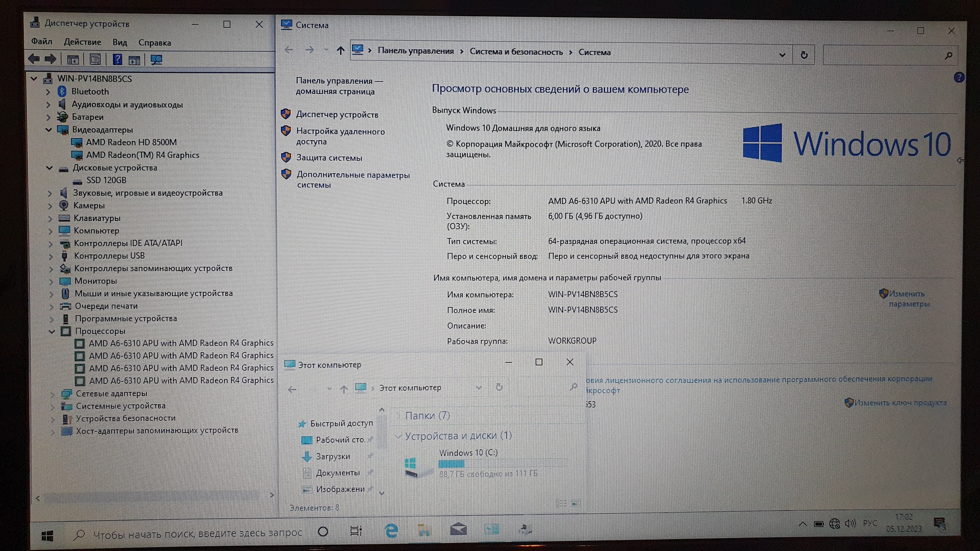The image size is (980, 551).
Task: Click Windows 10 (C:) drive usage bar
Action: click(501, 463)
